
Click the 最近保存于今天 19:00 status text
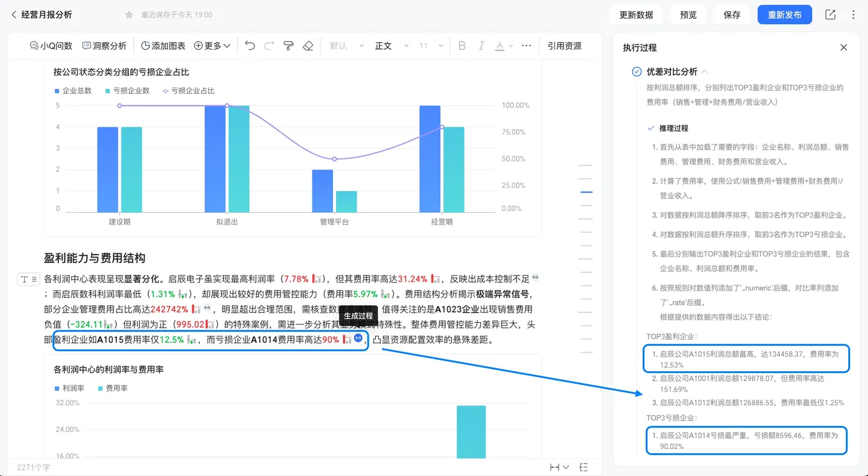[177, 15]
